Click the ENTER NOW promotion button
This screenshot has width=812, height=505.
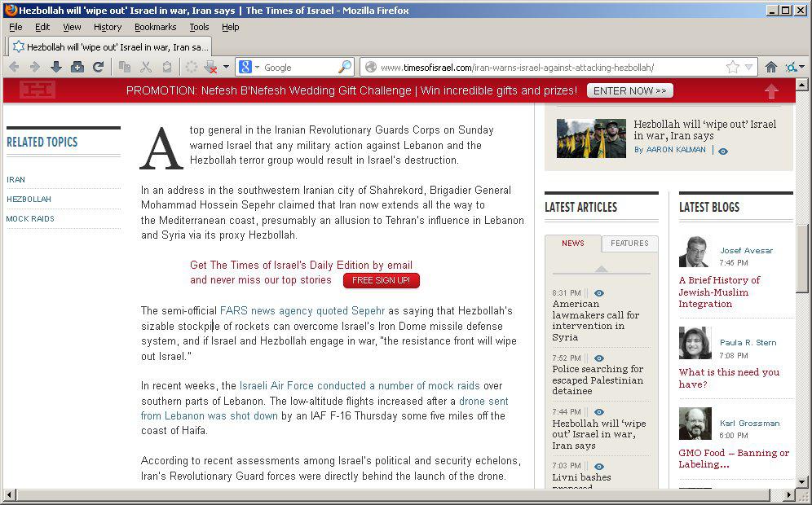(x=629, y=90)
